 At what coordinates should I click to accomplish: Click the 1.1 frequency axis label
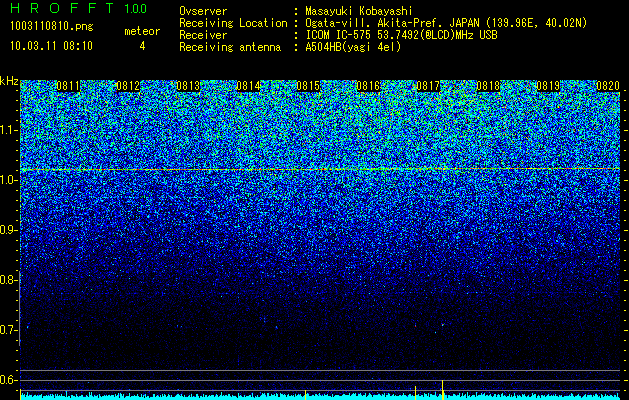[9, 130]
